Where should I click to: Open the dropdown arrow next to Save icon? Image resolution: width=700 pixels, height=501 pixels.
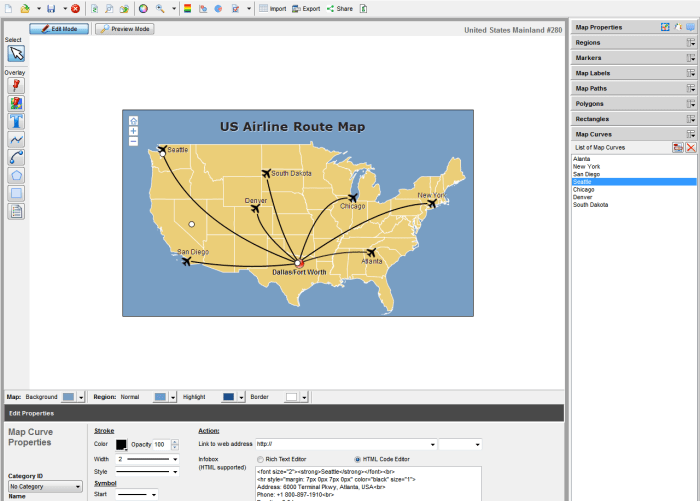pos(65,8)
